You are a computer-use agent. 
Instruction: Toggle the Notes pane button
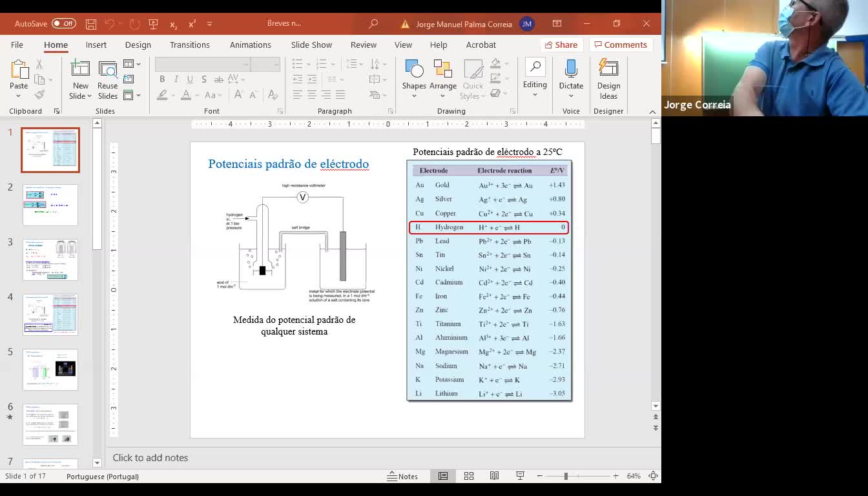coord(402,476)
